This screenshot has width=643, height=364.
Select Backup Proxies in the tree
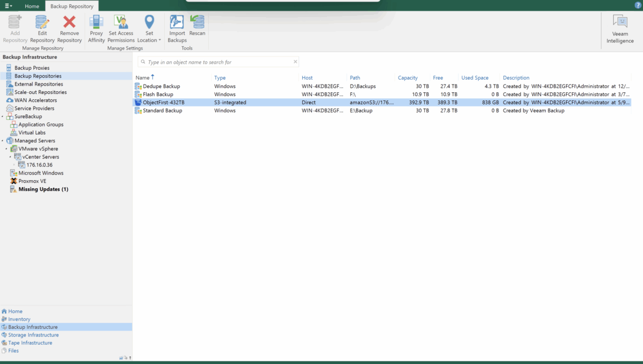pyautogui.click(x=32, y=68)
